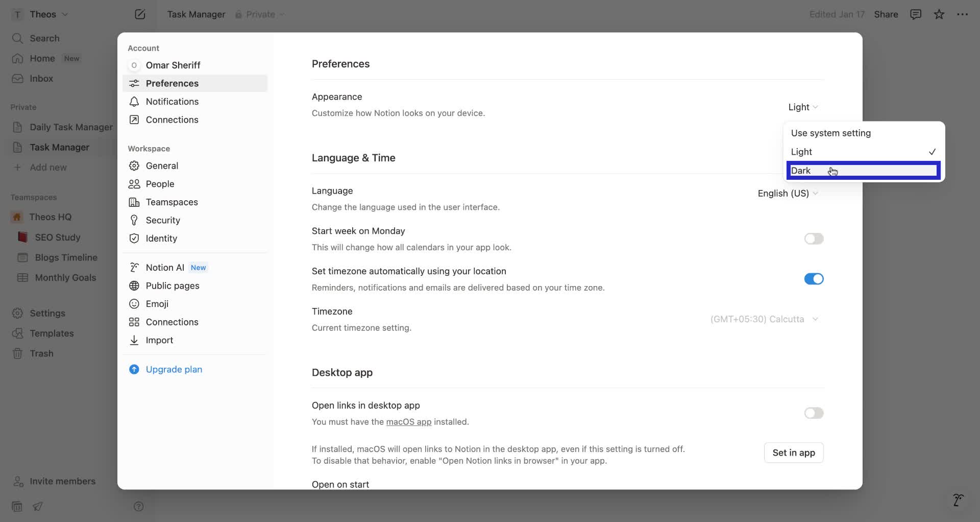Choose Use system setting for appearance
The width and height of the screenshot is (980, 522).
click(831, 133)
